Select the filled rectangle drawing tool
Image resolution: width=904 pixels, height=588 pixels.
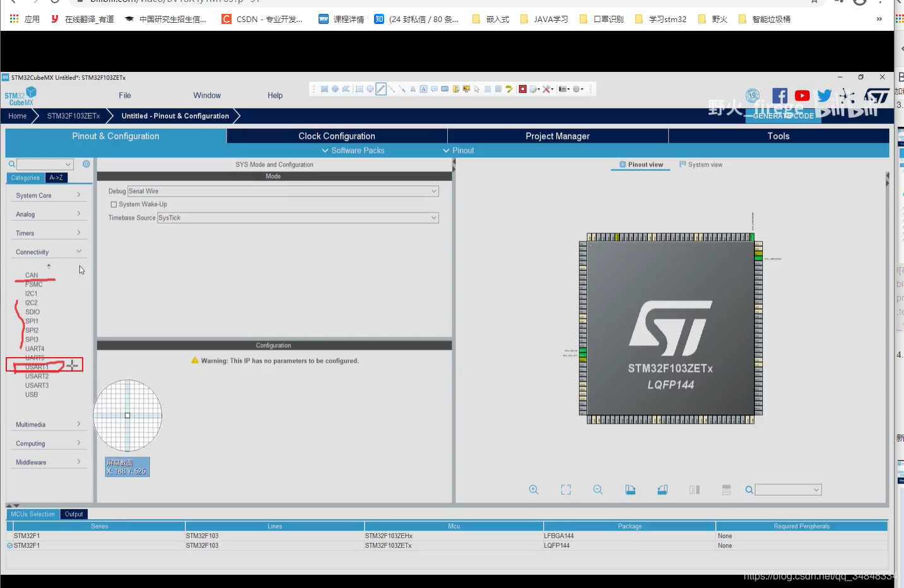[324, 89]
